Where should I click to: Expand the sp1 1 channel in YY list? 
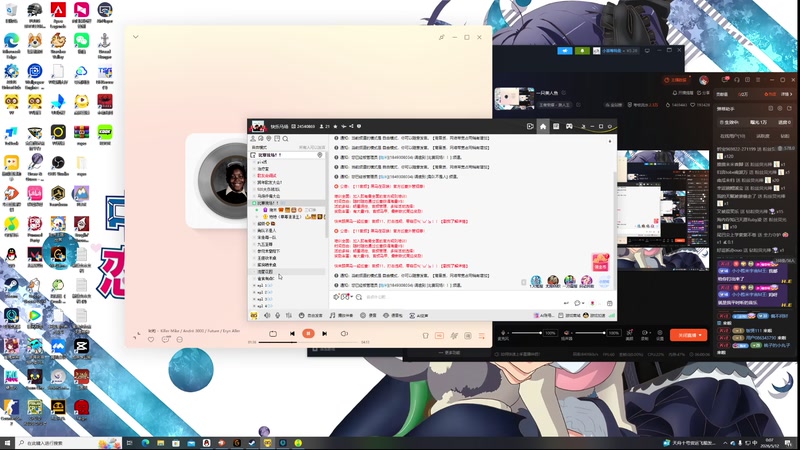coord(254,286)
